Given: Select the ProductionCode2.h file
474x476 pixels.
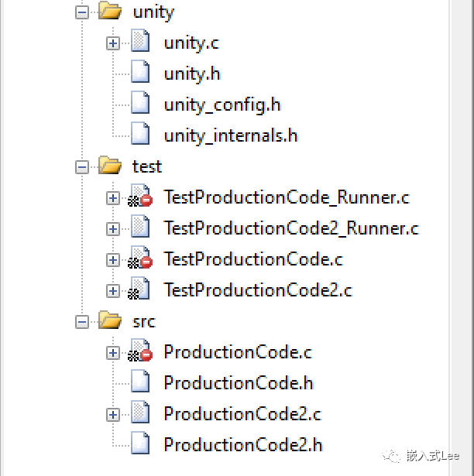Looking at the screenshot, I should [x=242, y=445].
